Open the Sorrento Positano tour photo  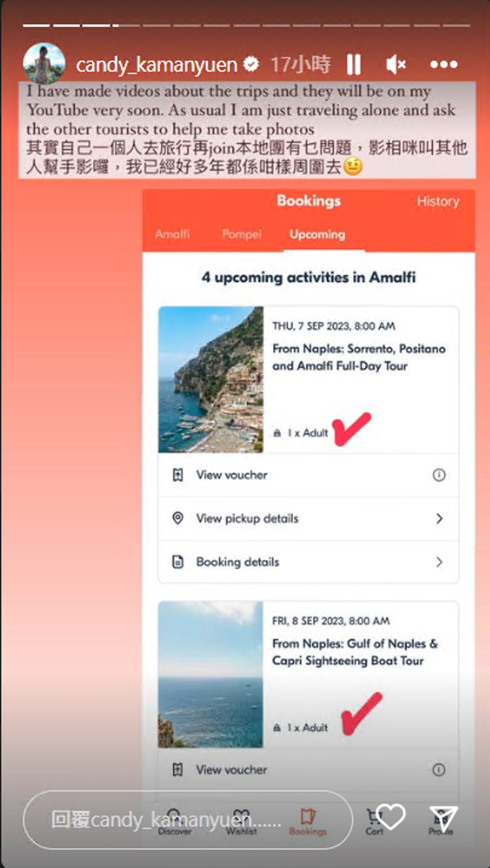(x=211, y=380)
